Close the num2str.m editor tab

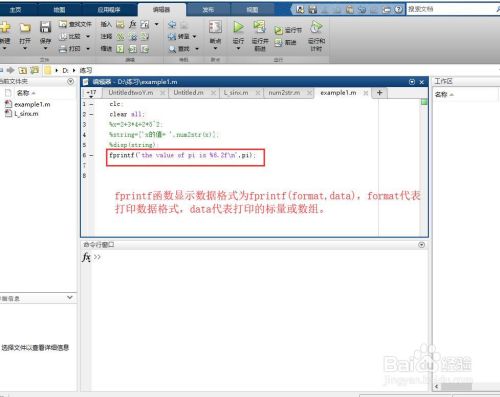click(310, 93)
